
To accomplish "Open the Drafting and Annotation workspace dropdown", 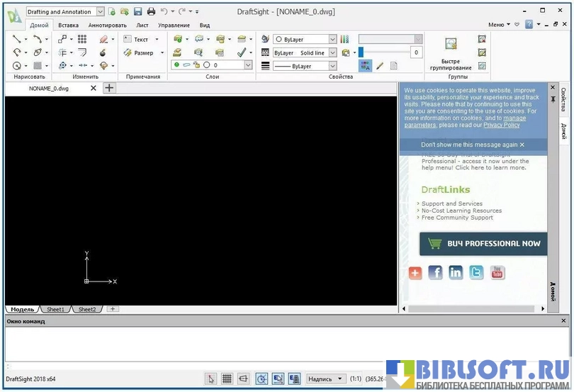I will tap(100, 12).
